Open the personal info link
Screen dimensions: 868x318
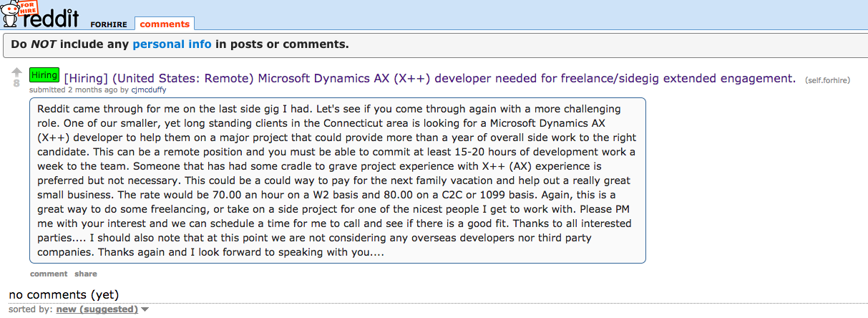click(172, 44)
